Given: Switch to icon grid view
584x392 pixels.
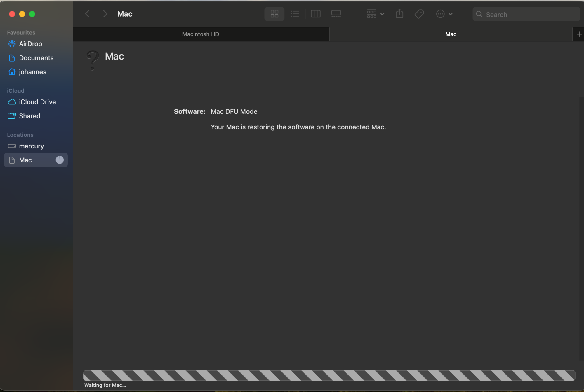Looking at the screenshot, I should click(274, 14).
